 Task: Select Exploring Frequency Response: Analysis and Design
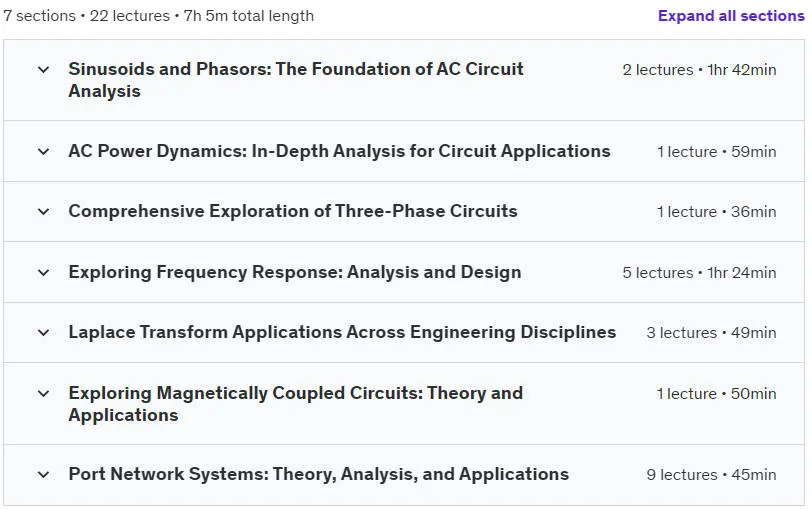295,272
